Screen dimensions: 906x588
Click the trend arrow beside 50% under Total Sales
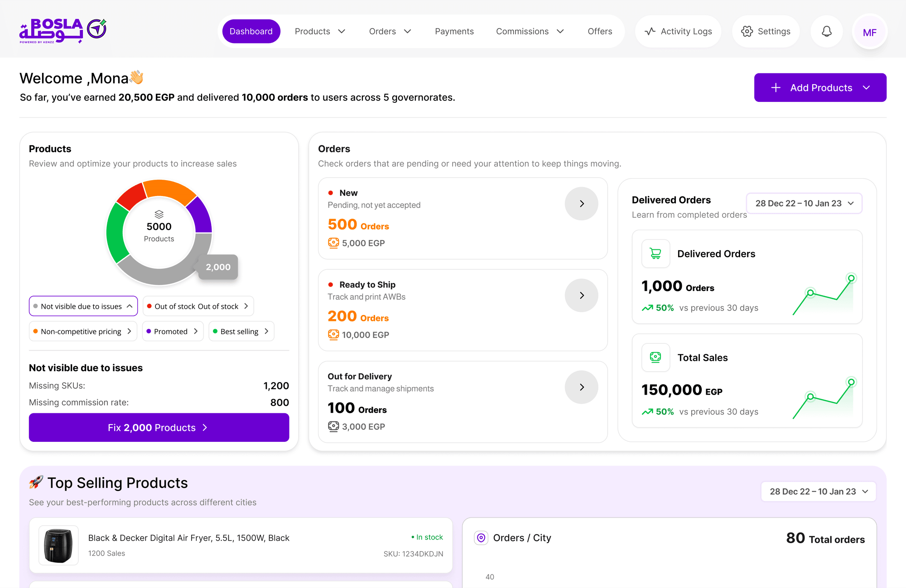click(647, 412)
